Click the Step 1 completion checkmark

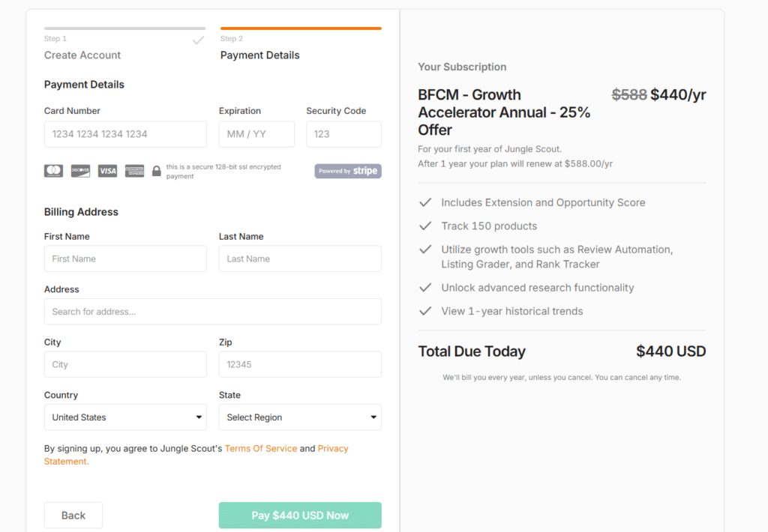[198, 41]
